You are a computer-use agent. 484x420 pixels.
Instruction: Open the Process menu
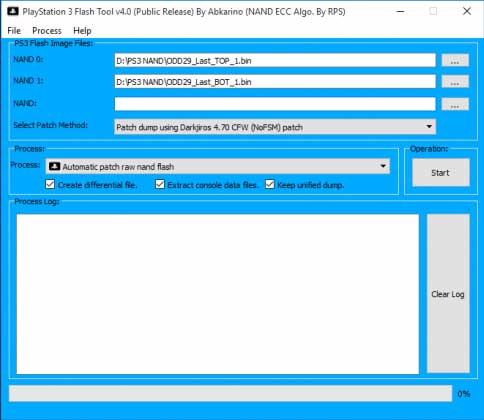click(x=47, y=31)
